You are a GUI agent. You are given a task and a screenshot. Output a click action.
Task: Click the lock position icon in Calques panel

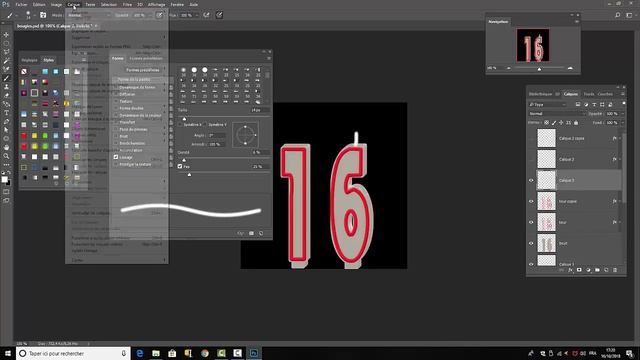[561, 122]
